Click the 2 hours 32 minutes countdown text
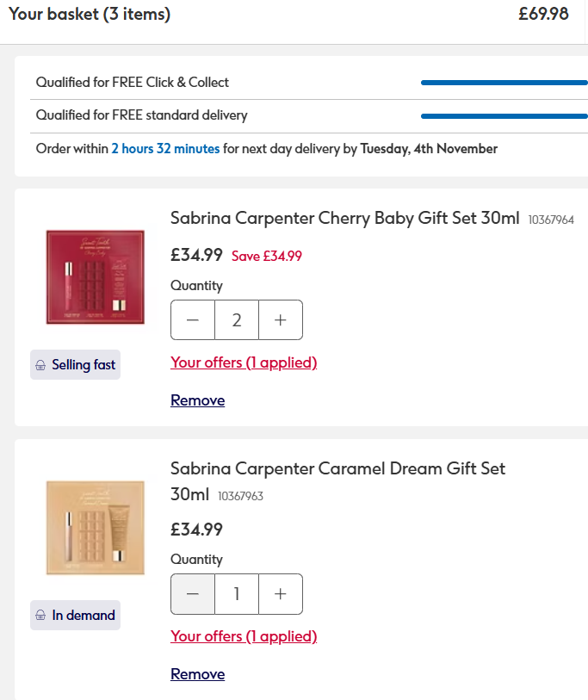Screen dimensions: 588x700 tap(165, 149)
